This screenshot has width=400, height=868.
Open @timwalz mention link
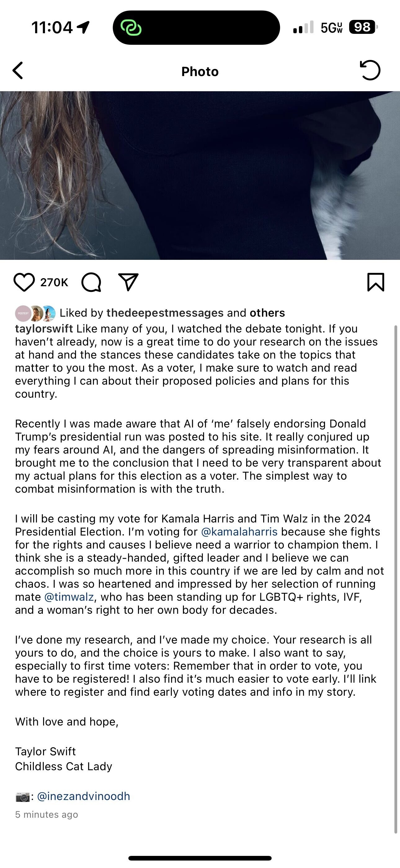(69, 597)
